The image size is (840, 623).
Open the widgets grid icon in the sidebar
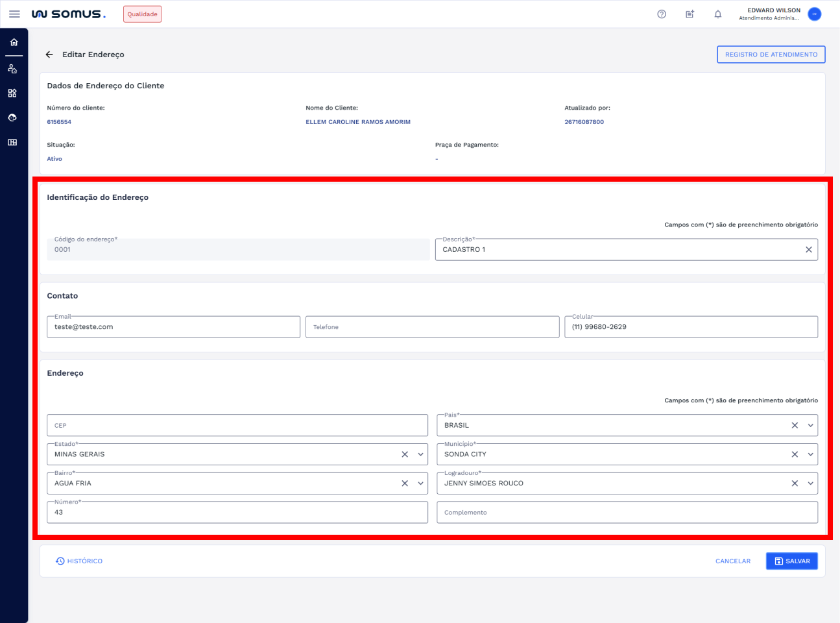(12, 93)
